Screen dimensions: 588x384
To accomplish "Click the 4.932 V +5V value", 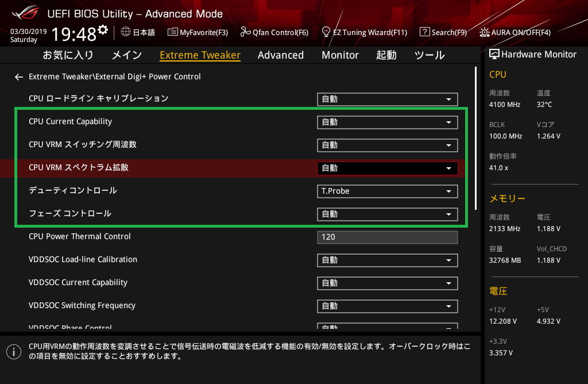I will 548,321.
